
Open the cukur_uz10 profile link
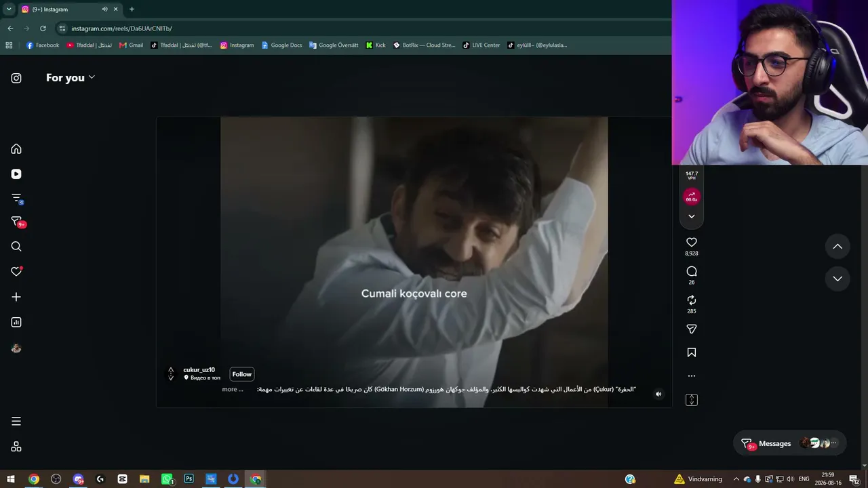click(x=199, y=370)
